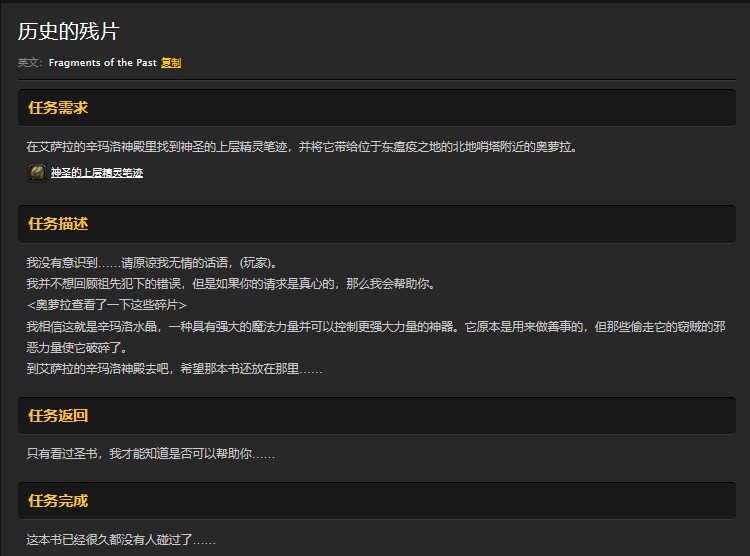Click the text 这本书已经很久都没有人碰过了

(x=120, y=540)
